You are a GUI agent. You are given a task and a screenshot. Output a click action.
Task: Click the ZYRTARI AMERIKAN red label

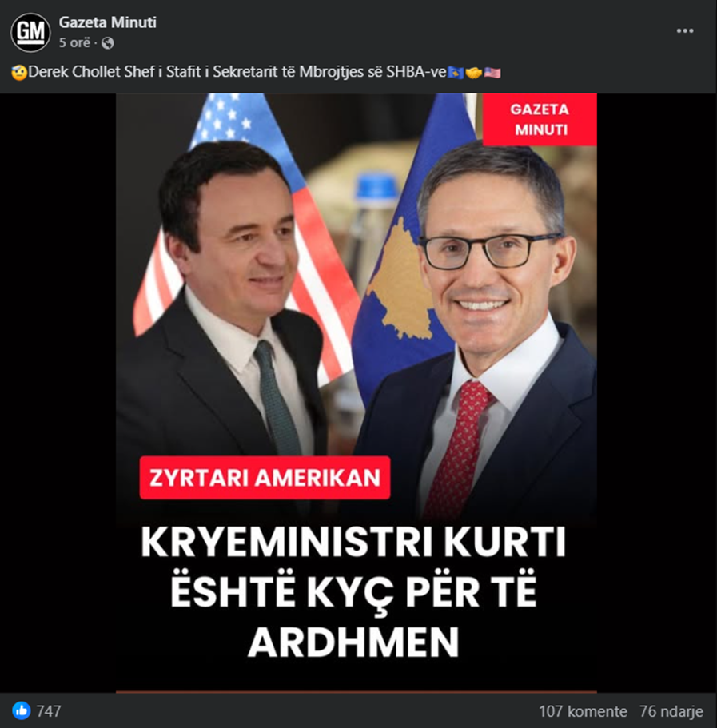[265, 478]
